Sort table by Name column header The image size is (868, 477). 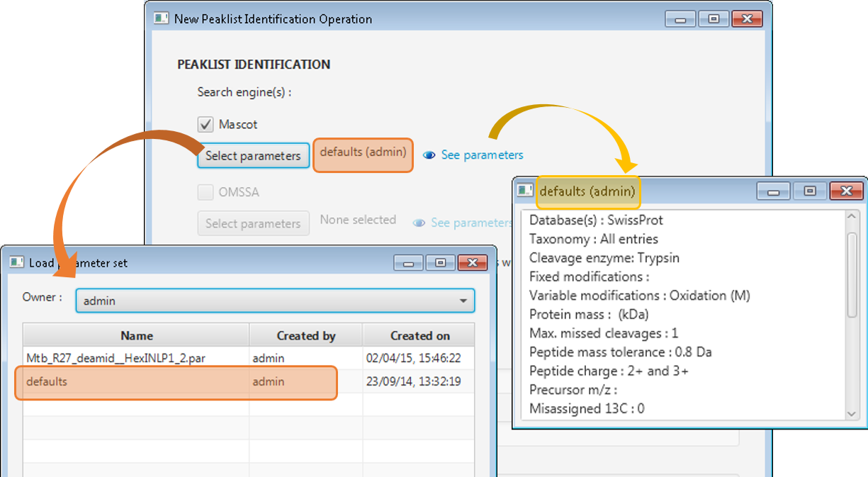tap(136, 336)
